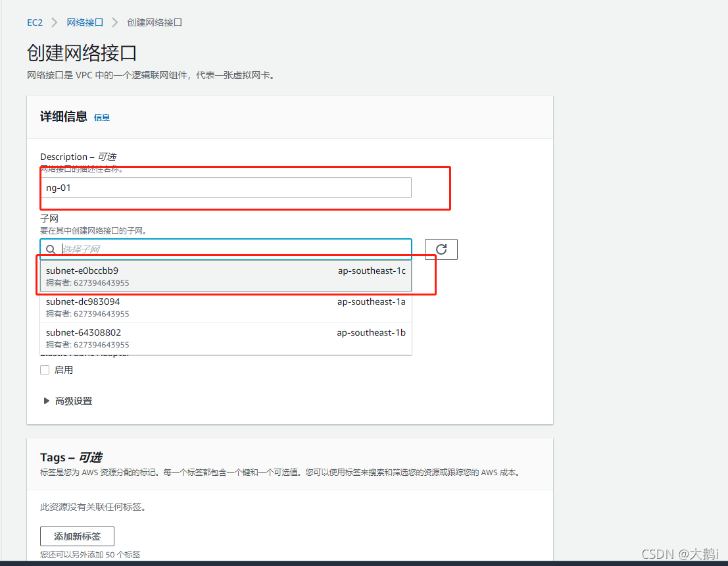
Task: Click the subnet refresh icon button
Action: pyautogui.click(x=441, y=249)
